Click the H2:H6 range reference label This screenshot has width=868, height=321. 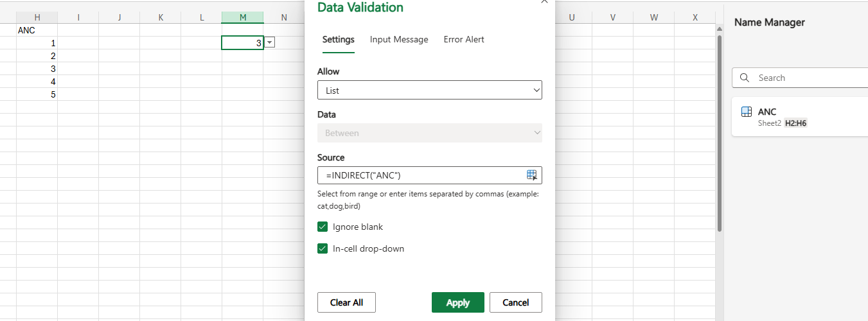tap(795, 123)
